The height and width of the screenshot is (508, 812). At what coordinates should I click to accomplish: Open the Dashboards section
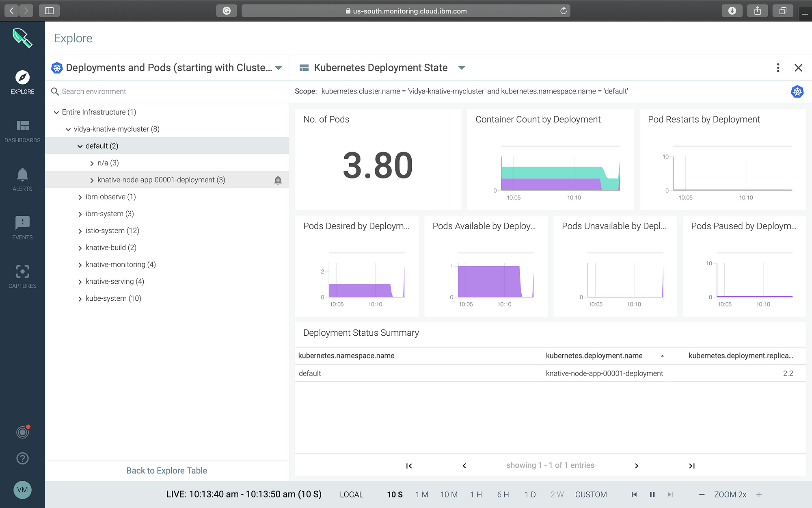(x=22, y=131)
